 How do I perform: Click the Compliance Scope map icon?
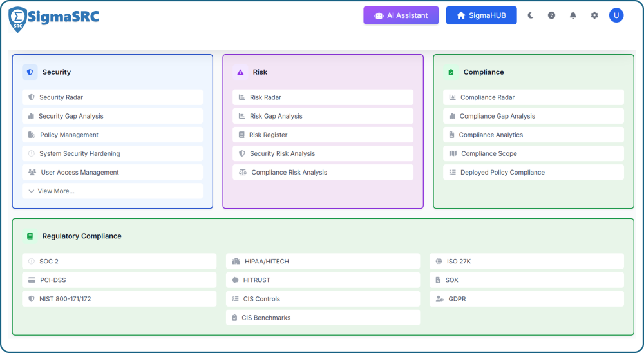(x=453, y=154)
